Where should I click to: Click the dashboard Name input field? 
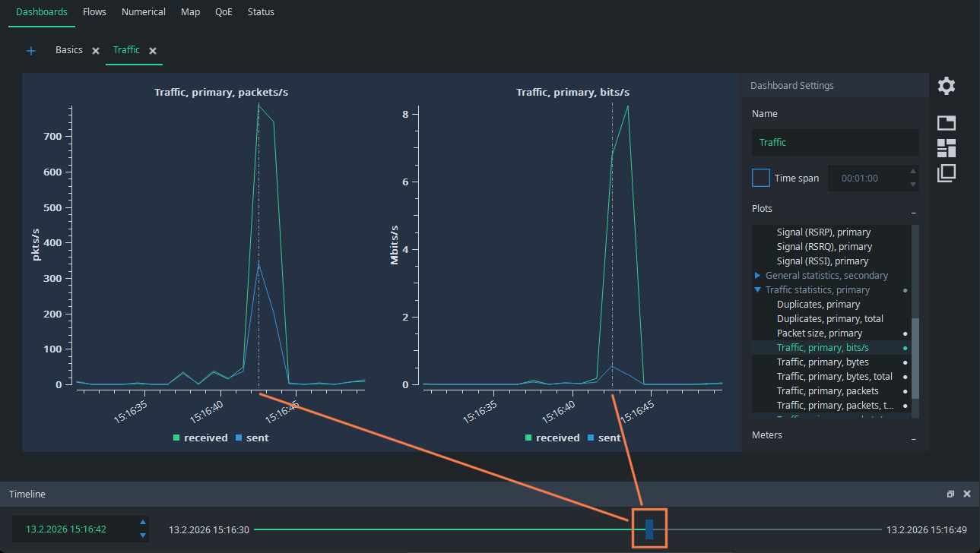coord(835,143)
